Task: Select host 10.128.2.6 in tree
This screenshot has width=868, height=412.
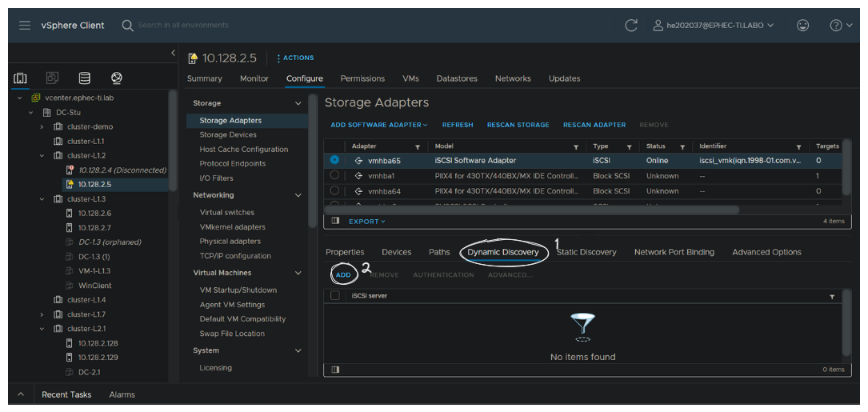Action: point(94,213)
